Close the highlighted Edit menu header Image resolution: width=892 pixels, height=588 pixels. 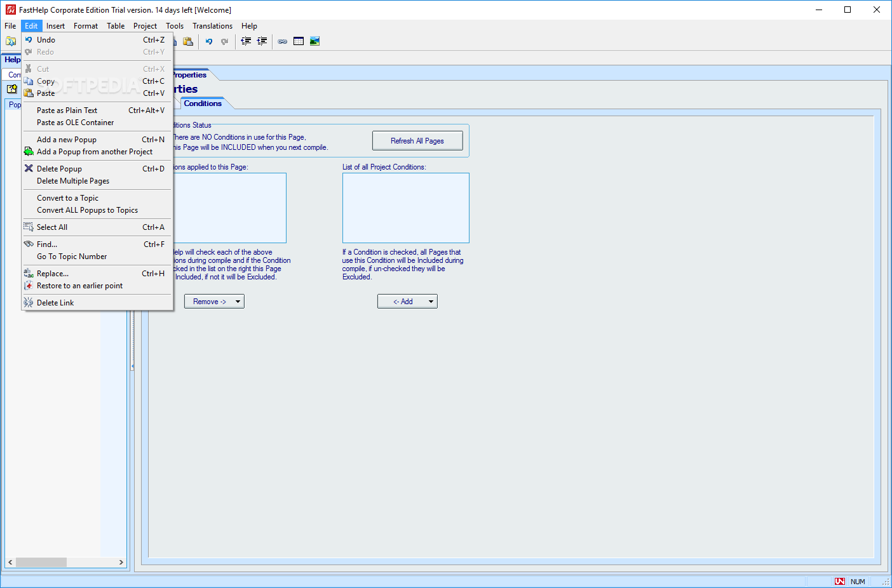(31, 26)
